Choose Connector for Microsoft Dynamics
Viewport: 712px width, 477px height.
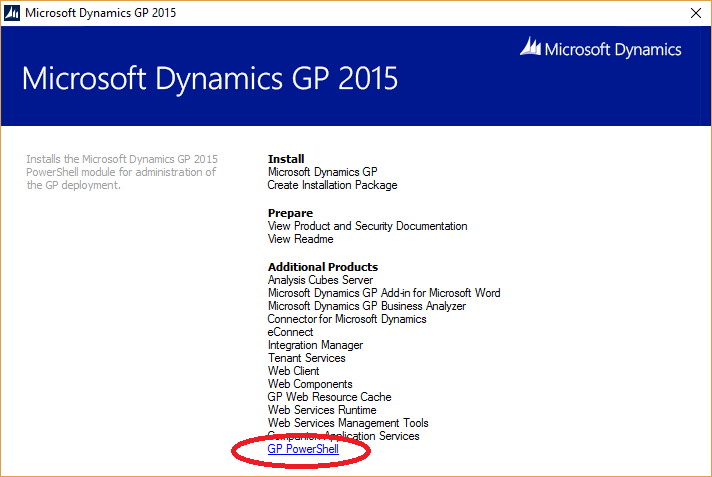click(347, 319)
